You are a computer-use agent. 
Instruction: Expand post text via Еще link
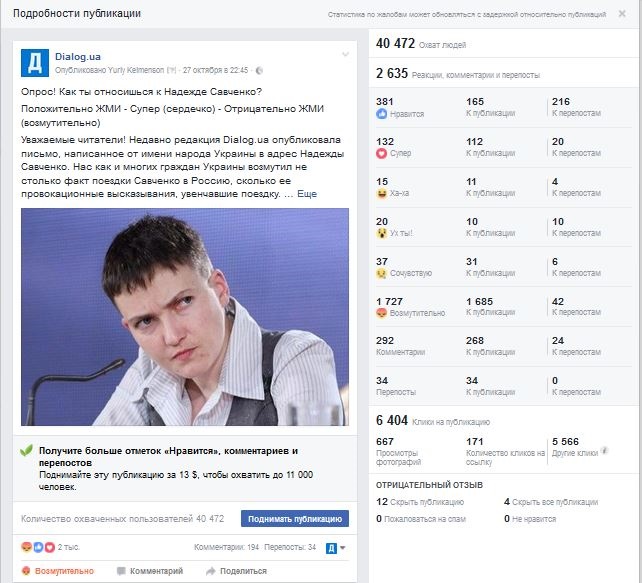307,194
